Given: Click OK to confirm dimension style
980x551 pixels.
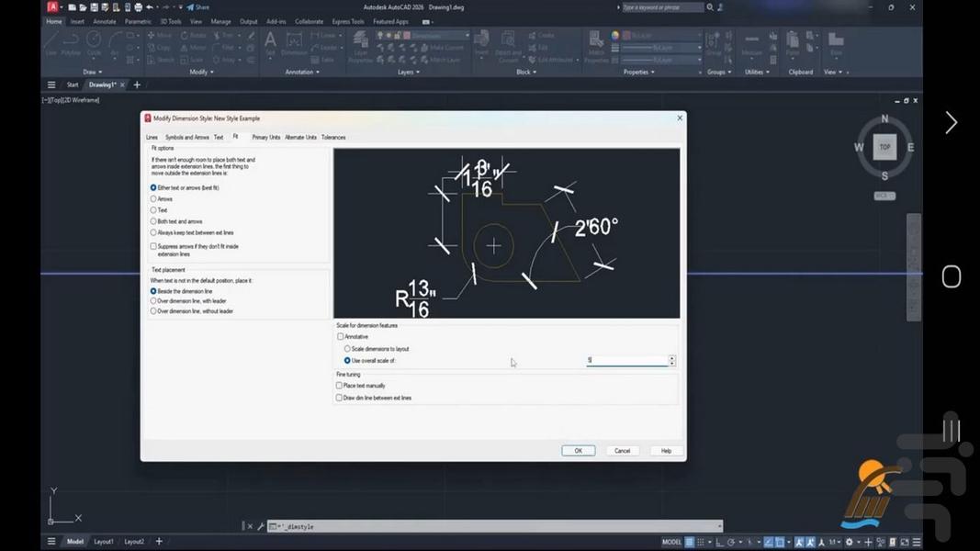Looking at the screenshot, I should tap(578, 451).
